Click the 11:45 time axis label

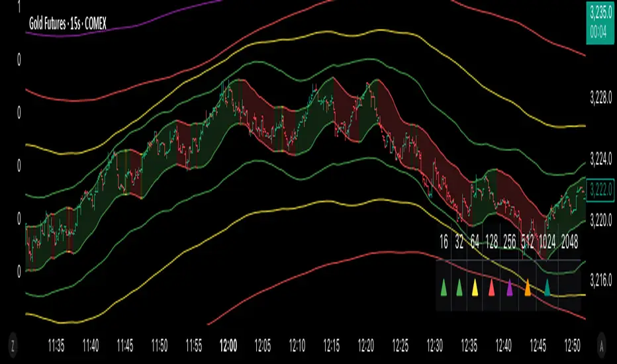coord(124,346)
